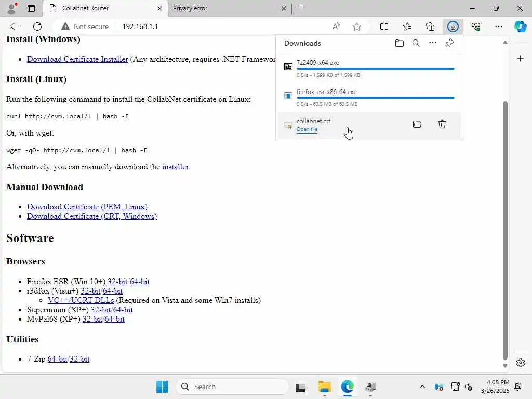Image resolution: width=532 pixels, height=399 pixels.
Task: Switch to the Collabnet Router tab
Action: coord(105,8)
